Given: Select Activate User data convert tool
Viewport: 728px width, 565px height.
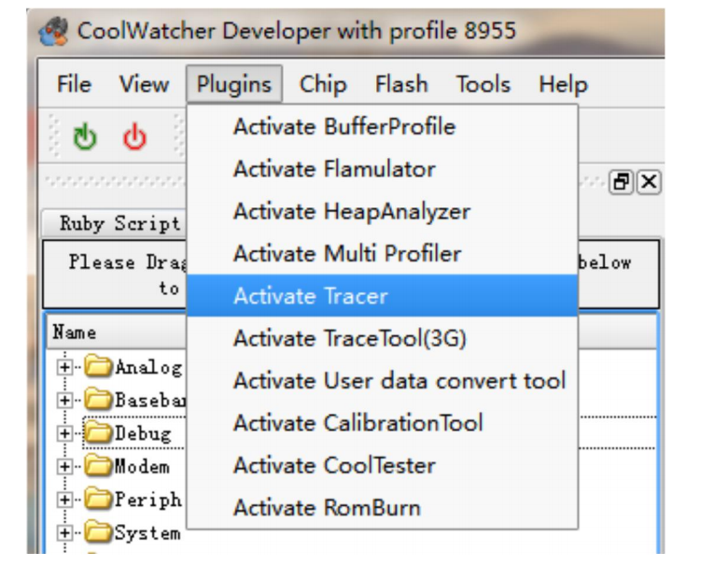Looking at the screenshot, I should tap(382, 380).
